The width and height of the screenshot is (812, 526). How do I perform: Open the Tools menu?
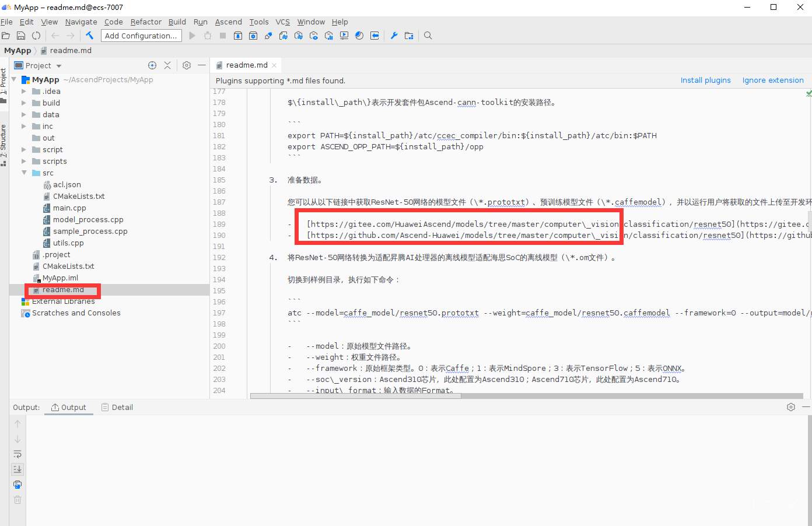(259, 22)
